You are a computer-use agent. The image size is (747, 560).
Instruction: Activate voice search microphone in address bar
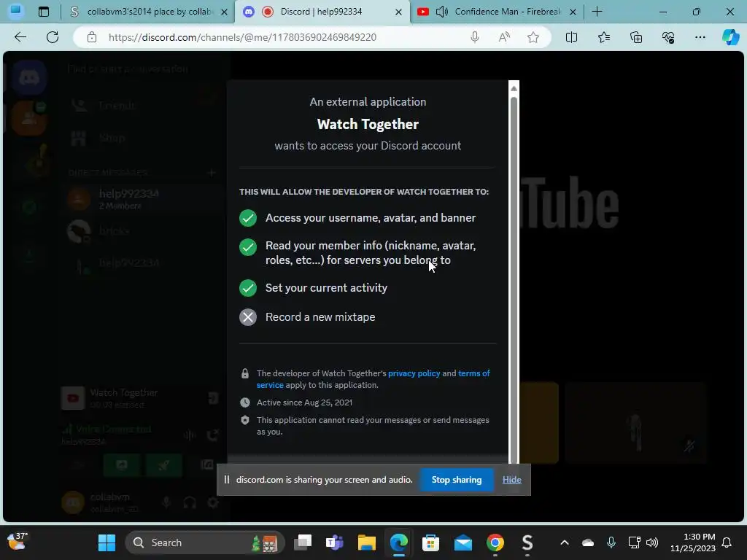pyautogui.click(x=474, y=37)
